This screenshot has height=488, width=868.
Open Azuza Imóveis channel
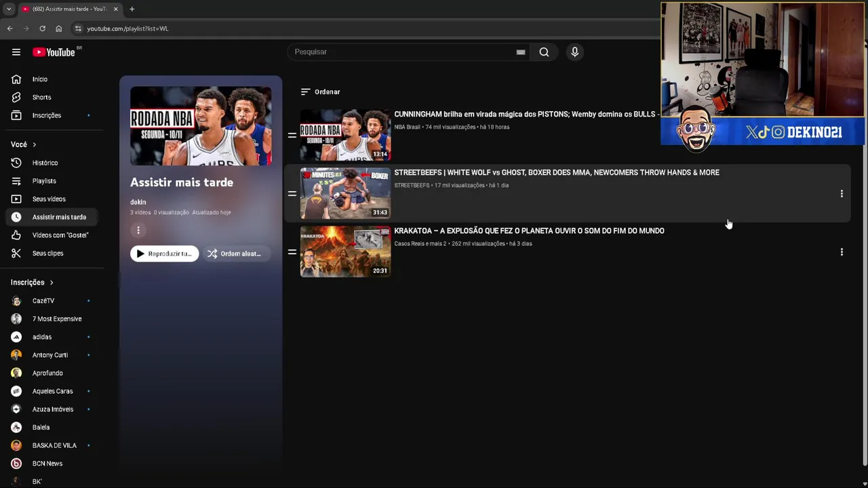[52, 409]
